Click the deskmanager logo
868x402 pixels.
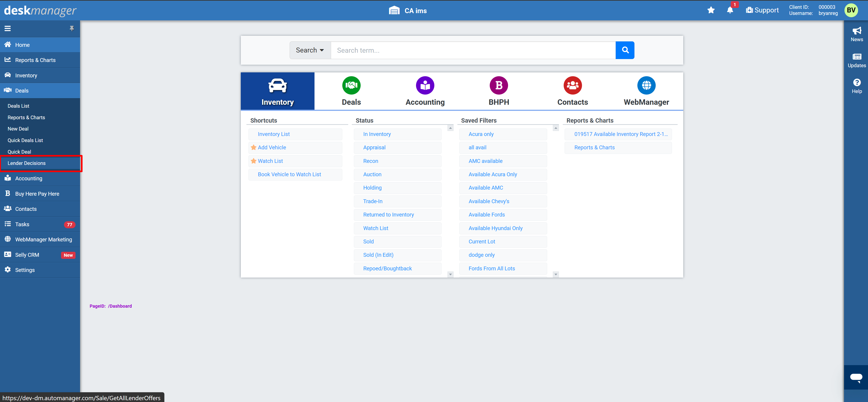coord(40,10)
